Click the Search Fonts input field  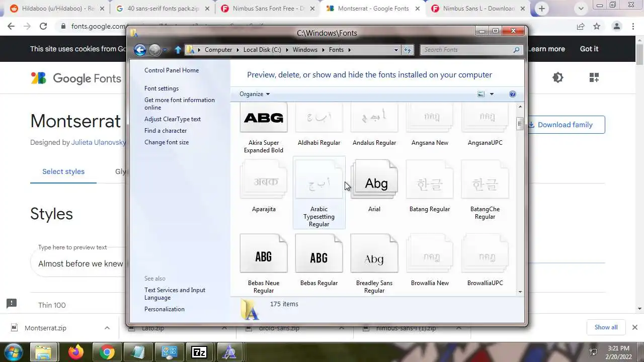466,50
